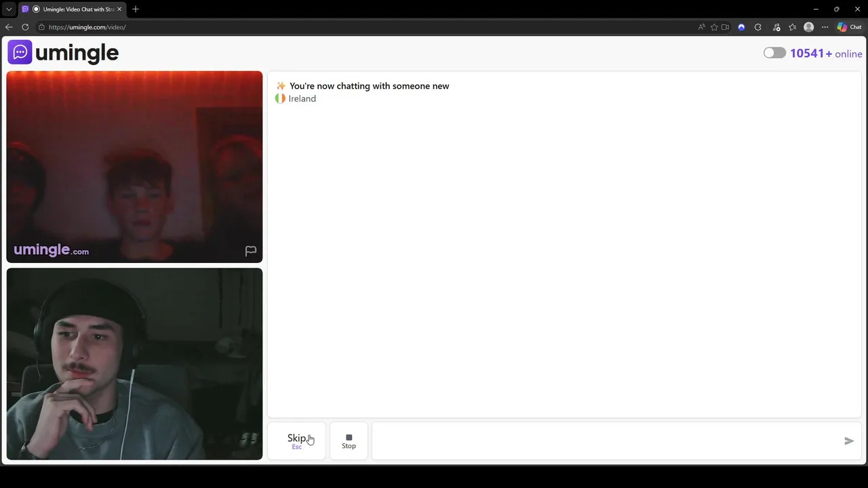Reload the page with the refresh icon
Screen dimensions: 868x488
(x=25, y=27)
